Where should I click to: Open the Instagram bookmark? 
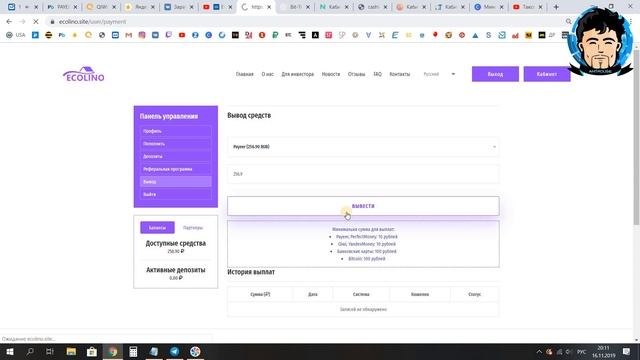[x=142, y=35]
